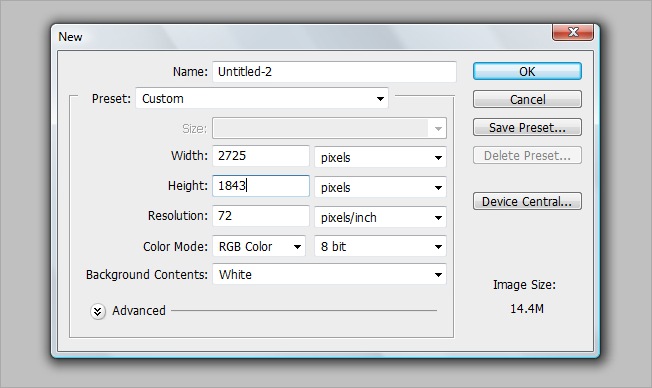Open the Width units dropdown
Image resolution: width=652 pixels, height=388 pixels.
click(380, 157)
